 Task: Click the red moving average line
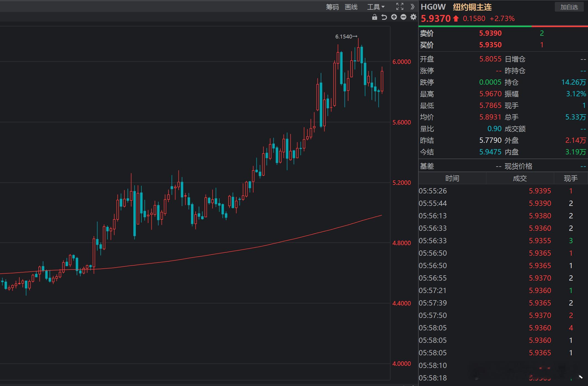[221, 253]
